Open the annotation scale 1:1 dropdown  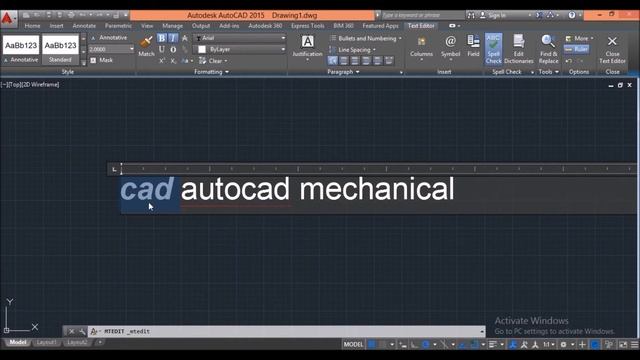pos(548,344)
